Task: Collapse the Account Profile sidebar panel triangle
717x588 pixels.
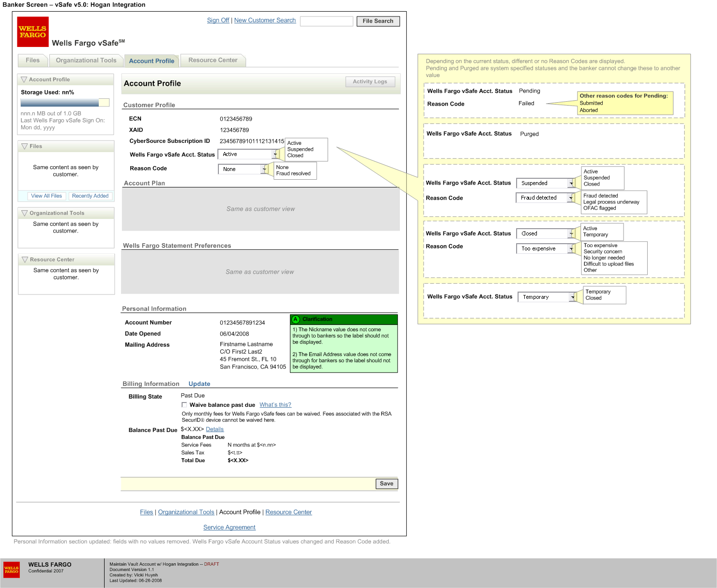Action: click(x=24, y=79)
